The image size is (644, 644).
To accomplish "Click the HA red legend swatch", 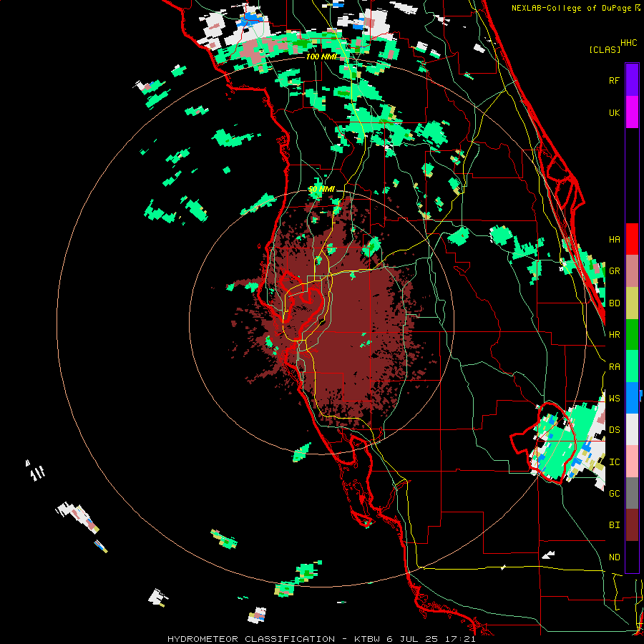I will tap(632, 239).
